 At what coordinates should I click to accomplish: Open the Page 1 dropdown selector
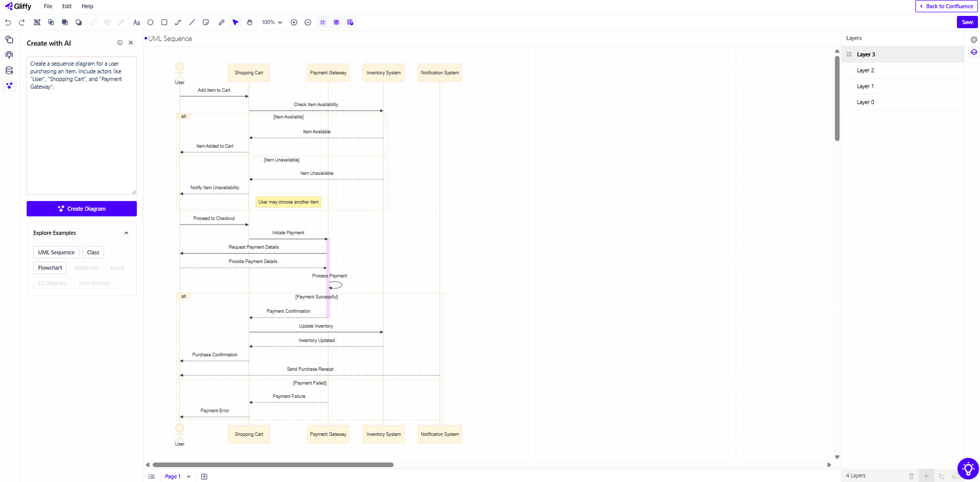(177, 476)
